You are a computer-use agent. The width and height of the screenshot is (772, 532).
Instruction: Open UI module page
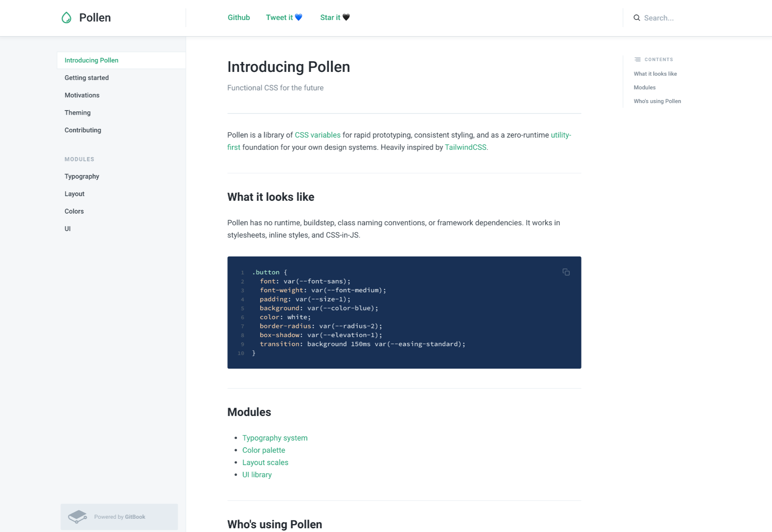[67, 229]
